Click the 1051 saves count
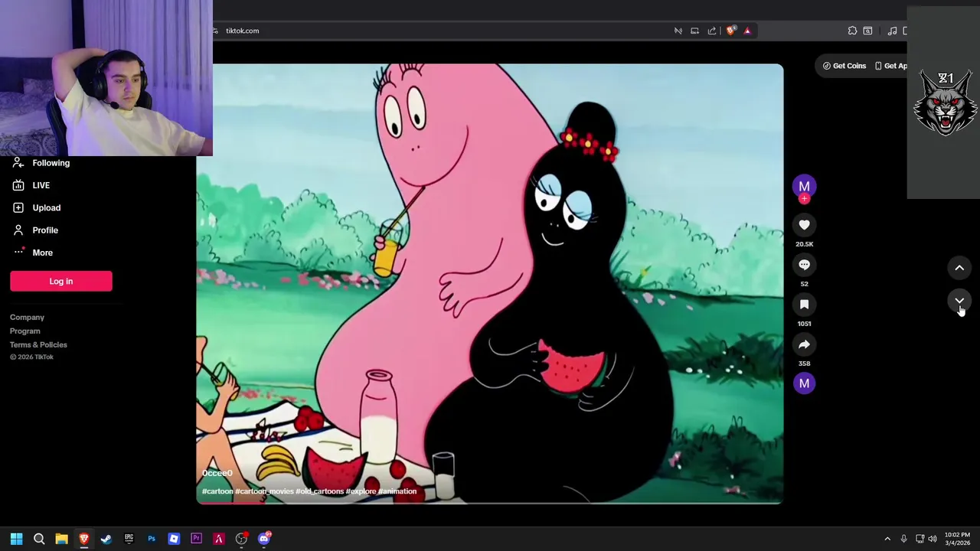This screenshot has width=980, height=551. click(x=804, y=324)
